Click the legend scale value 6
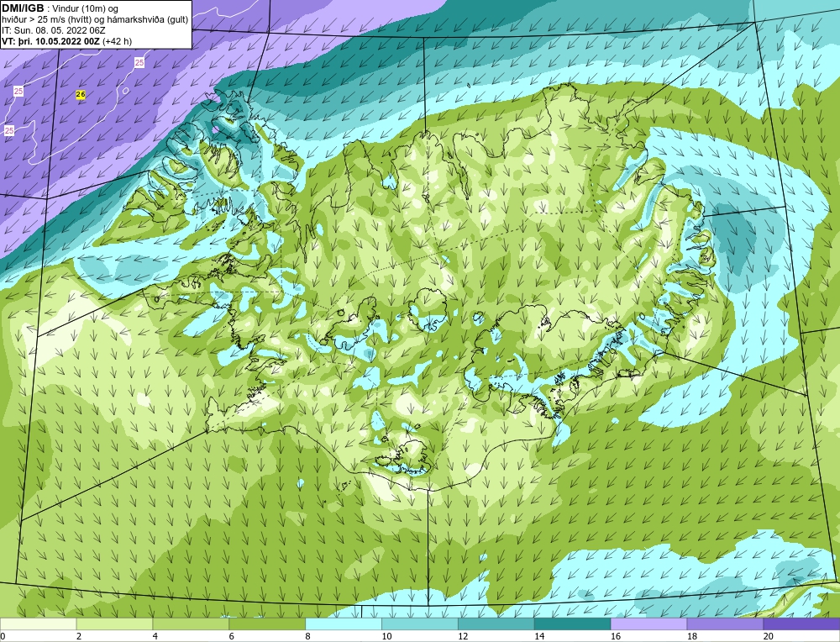Viewport: 840px width, 642px height. click(232, 636)
